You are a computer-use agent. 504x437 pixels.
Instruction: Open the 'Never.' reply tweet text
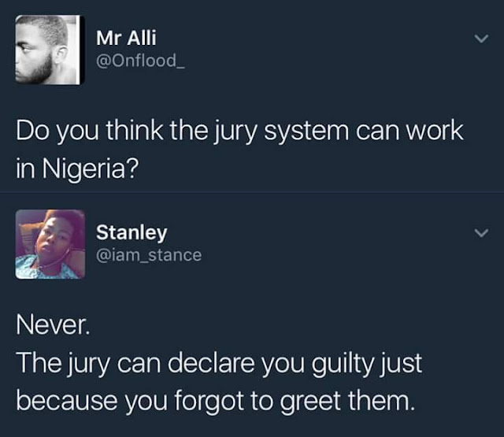pyautogui.click(x=219, y=363)
